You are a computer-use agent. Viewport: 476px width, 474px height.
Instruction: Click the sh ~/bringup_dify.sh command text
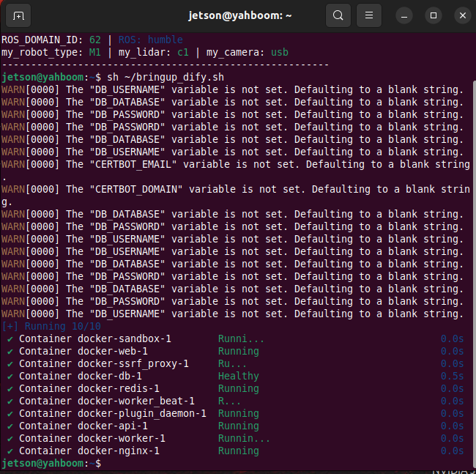pyautogui.click(x=166, y=77)
